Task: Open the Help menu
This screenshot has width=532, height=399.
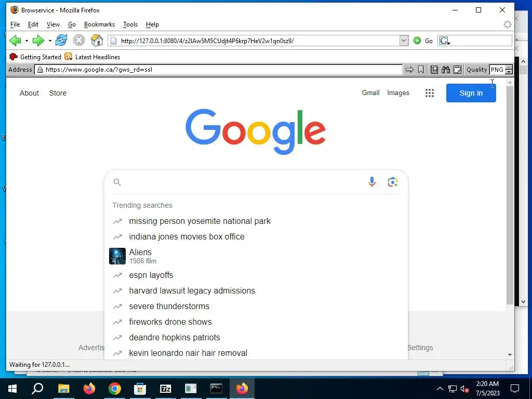Action: pos(152,24)
